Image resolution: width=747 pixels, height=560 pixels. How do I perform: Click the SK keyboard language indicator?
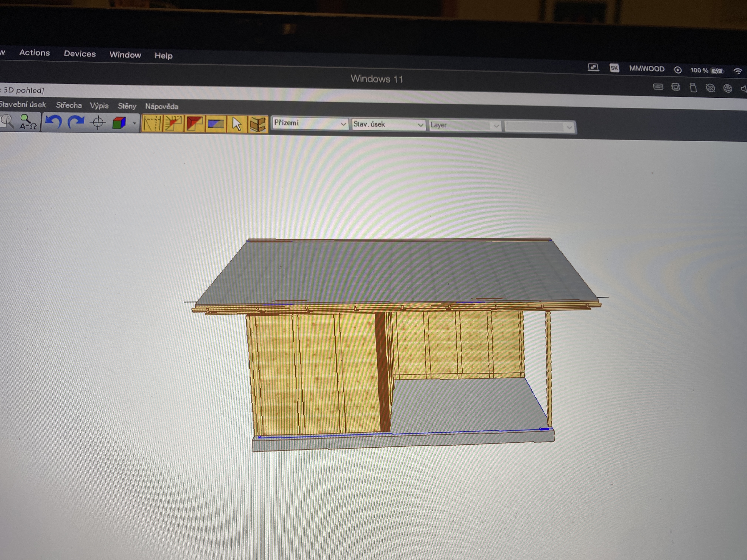coord(614,68)
